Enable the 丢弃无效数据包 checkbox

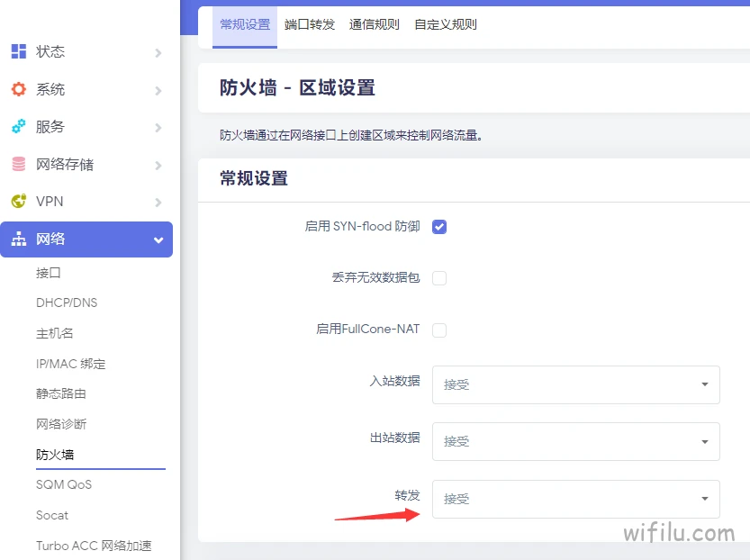tap(439, 278)
